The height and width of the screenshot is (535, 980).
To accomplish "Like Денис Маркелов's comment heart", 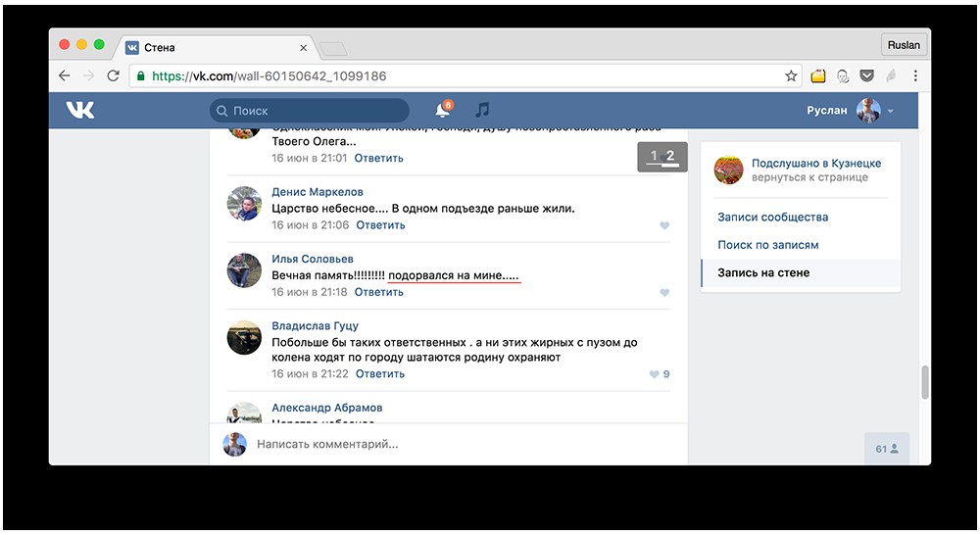I will point(664,225).
